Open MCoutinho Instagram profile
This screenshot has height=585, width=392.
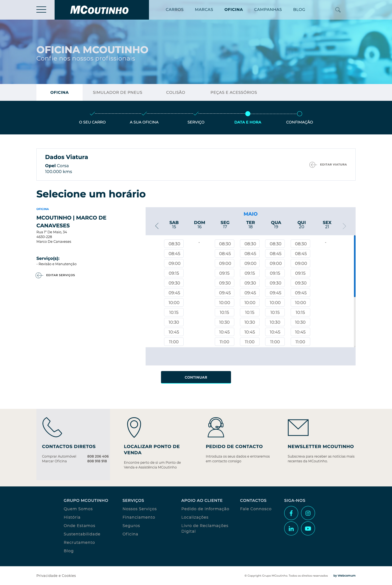point(308,513)
